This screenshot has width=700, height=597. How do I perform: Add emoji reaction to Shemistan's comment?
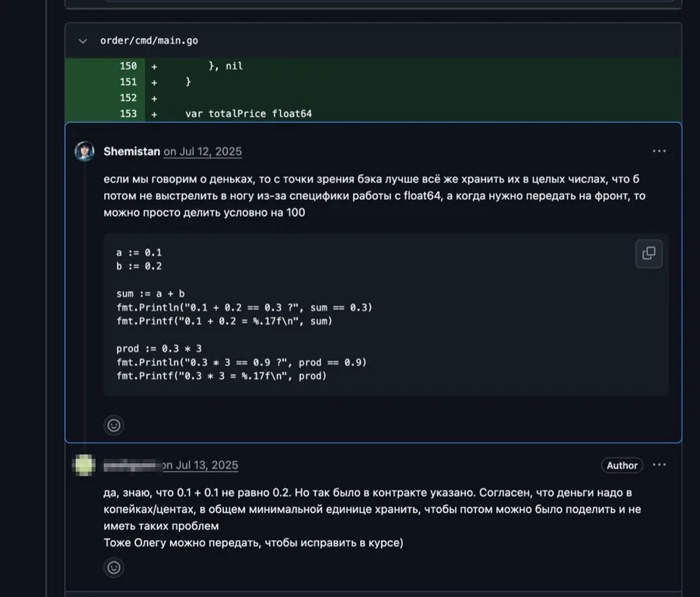coord(114,426)
